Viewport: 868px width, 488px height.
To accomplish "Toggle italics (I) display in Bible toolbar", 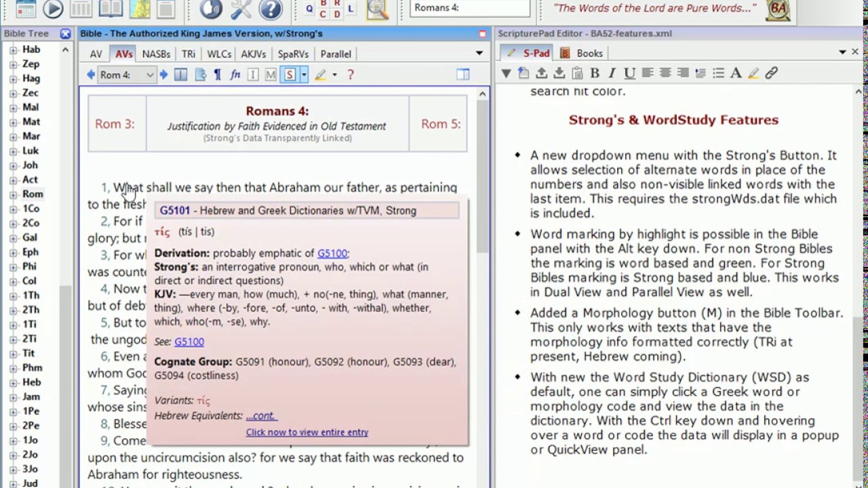I will point(253,75).
